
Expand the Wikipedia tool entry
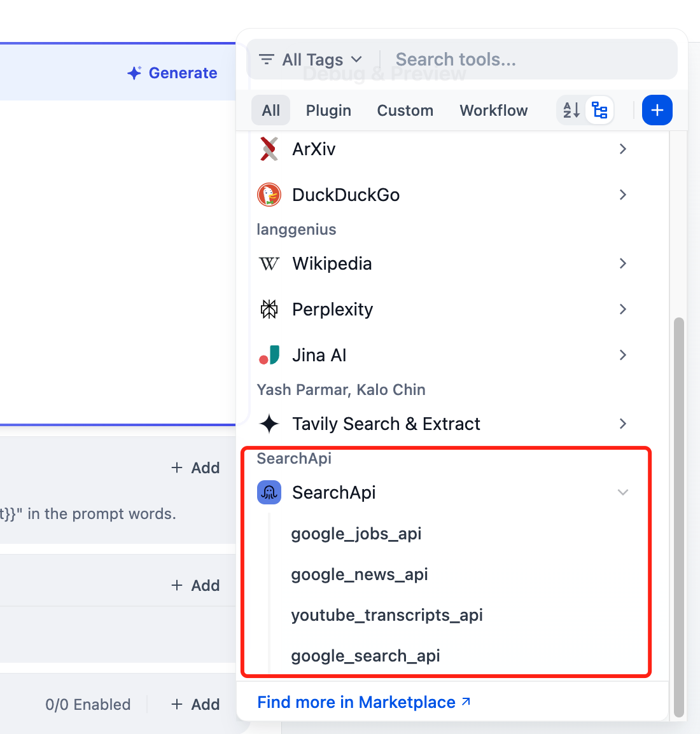click(x=622, y=263)
